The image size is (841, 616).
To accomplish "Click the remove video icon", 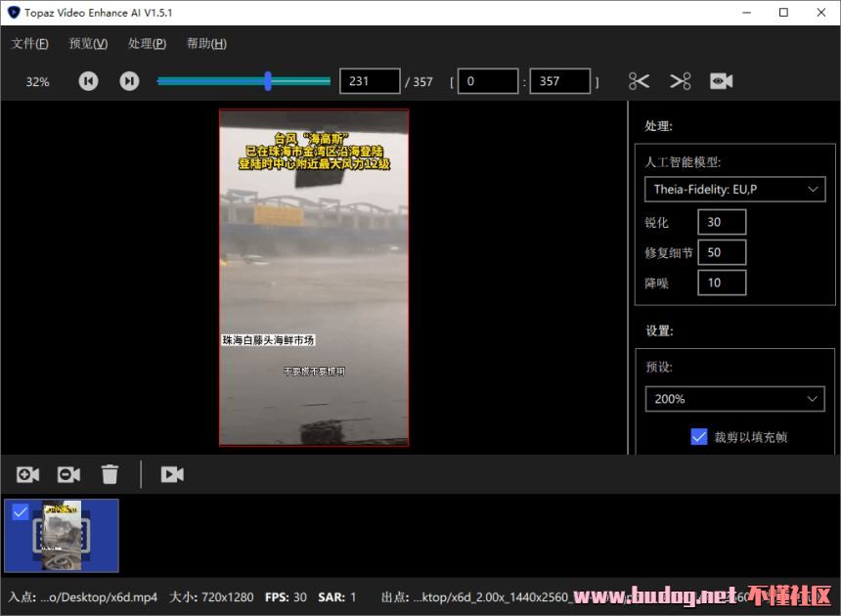I will point(68,474).
